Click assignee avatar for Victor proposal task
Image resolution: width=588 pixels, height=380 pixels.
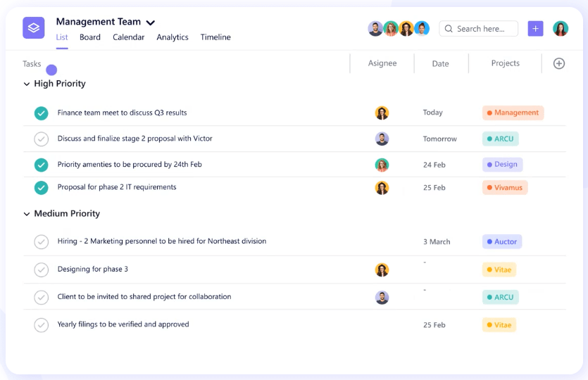tap(382, 139)
